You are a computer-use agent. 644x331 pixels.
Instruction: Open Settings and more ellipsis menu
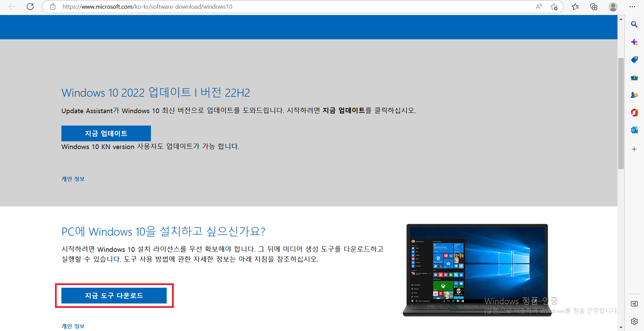coord(632,7)
